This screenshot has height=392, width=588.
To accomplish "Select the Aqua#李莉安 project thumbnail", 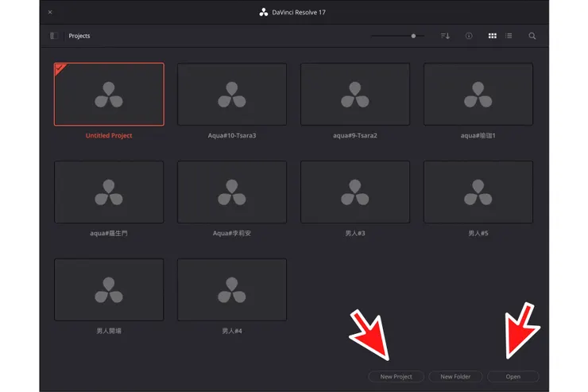I will pyautogui.click(x=232, y=192).
